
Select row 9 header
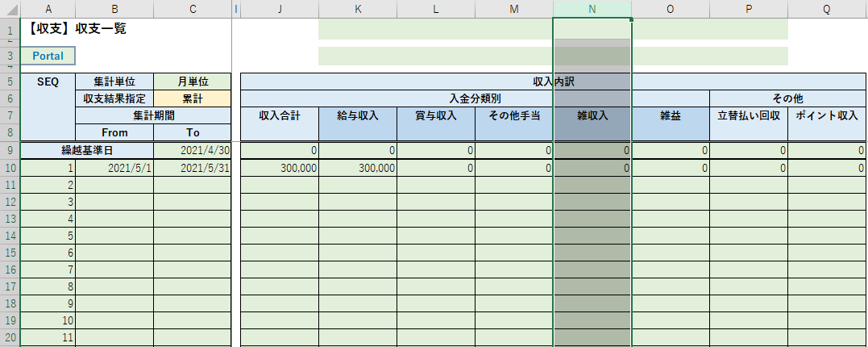10,150
